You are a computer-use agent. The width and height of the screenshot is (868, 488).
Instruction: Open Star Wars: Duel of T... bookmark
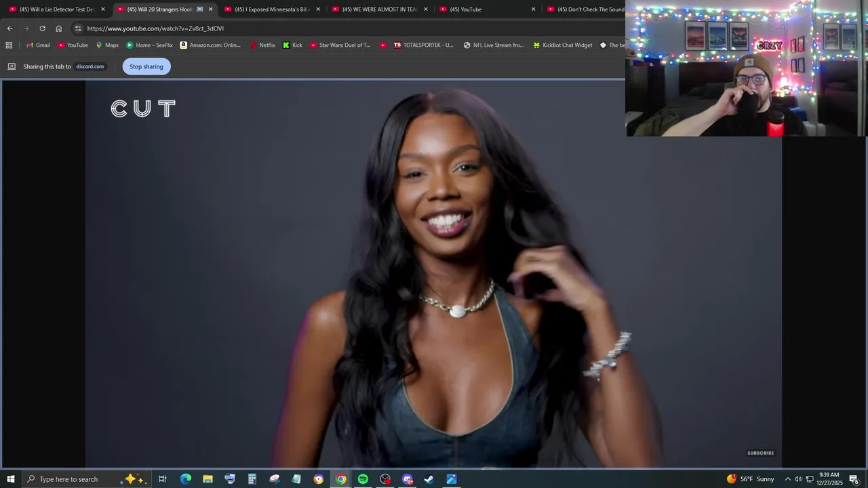coord(340,45)
